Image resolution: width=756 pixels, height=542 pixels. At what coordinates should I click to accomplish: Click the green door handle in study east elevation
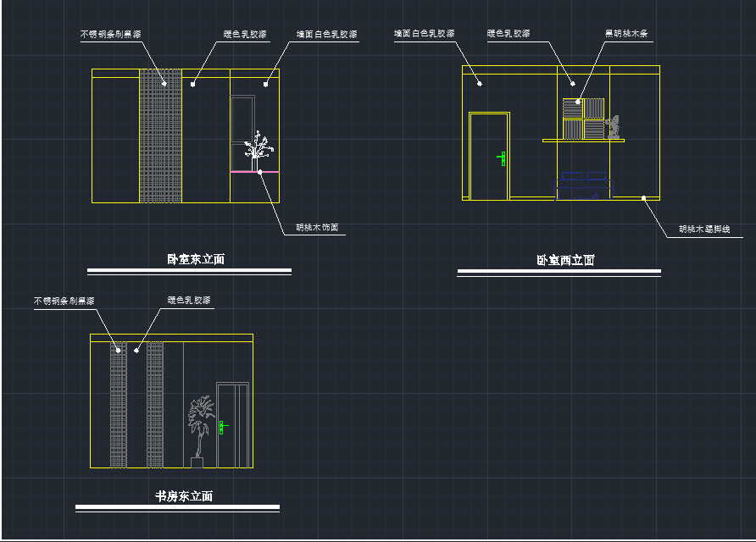[222, 428]
